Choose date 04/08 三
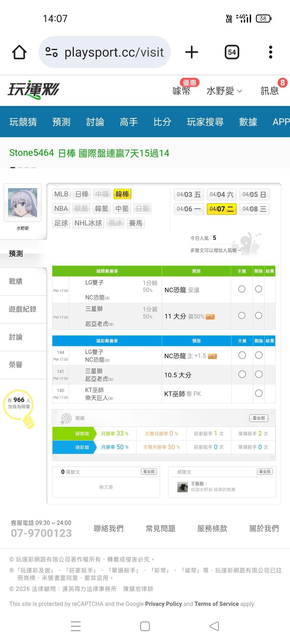Image resolution: width=290 pixels, height=644 pixels. point(254,209)
